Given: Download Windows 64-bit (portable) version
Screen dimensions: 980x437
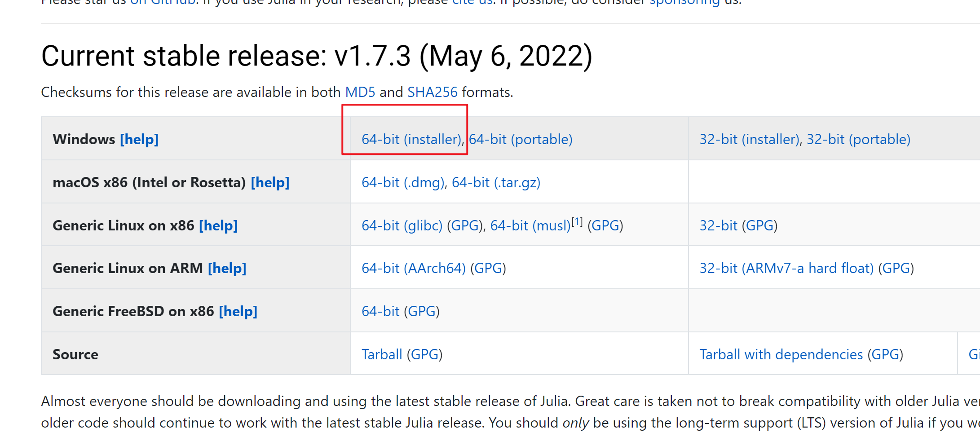Looking at the screenshot, I should coord(521,139).
